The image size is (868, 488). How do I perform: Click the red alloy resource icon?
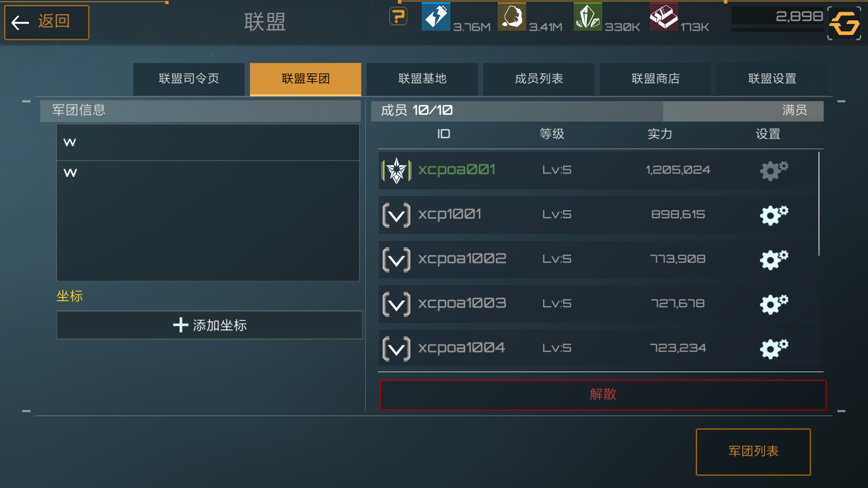click(x=664, y=17)
